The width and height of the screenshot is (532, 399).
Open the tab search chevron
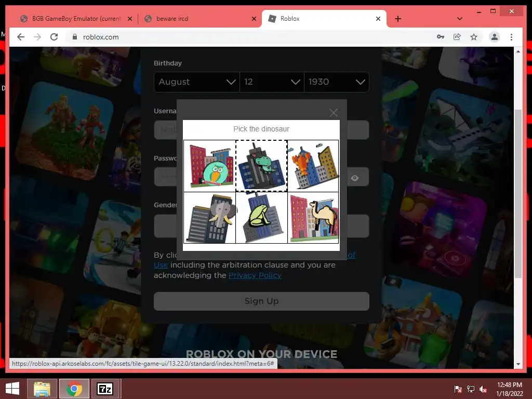460,19
